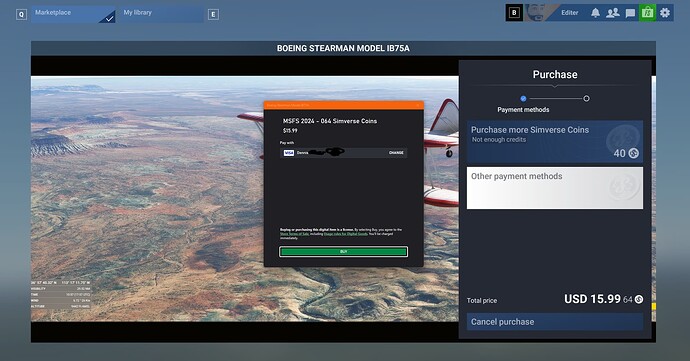This screenshot has height=361, width=690.
Task: Click the B key shortcut icon
Action: [x=514, y=13]
